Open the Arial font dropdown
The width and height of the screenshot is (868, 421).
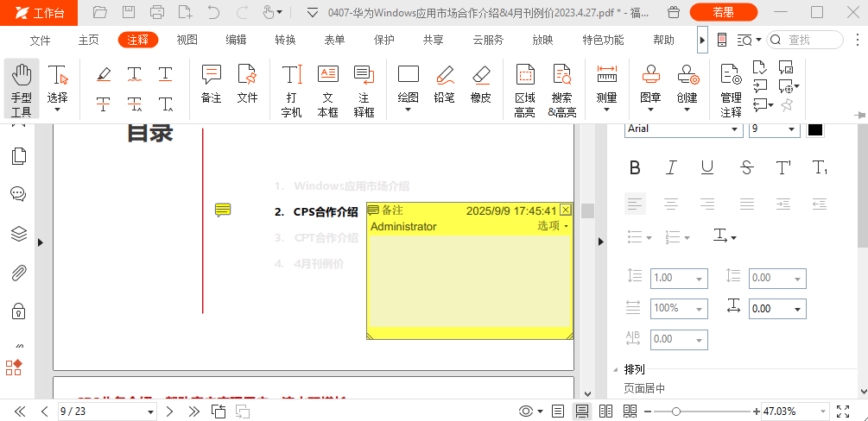click(x=683, y=129)
